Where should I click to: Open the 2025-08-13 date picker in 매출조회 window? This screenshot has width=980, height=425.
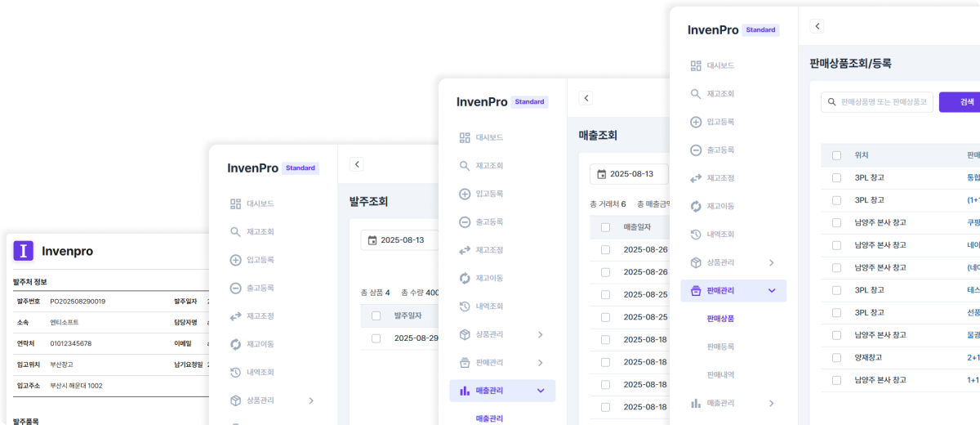[629, 174]
